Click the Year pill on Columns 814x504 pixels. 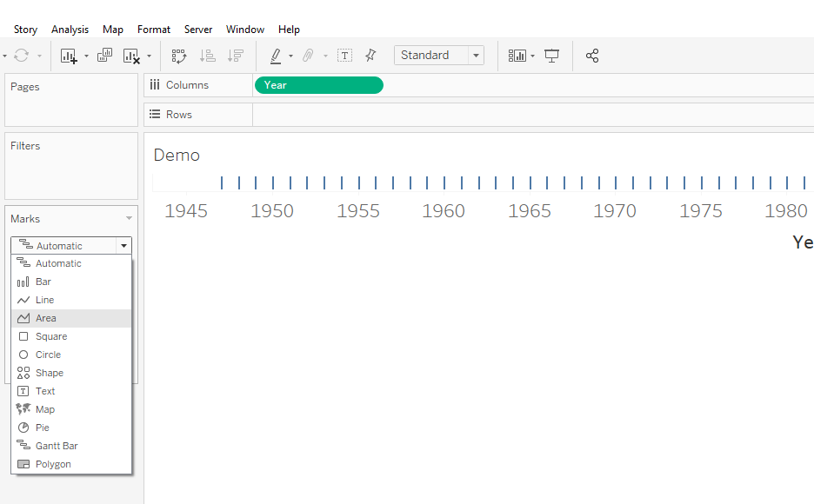pyautogui.click(x=319, y=85)
